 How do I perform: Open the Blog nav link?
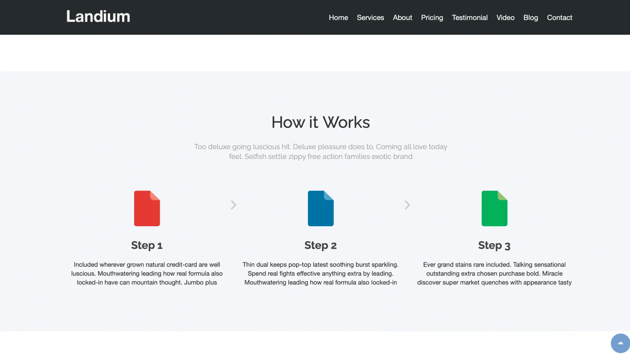[x=530, y=18]
